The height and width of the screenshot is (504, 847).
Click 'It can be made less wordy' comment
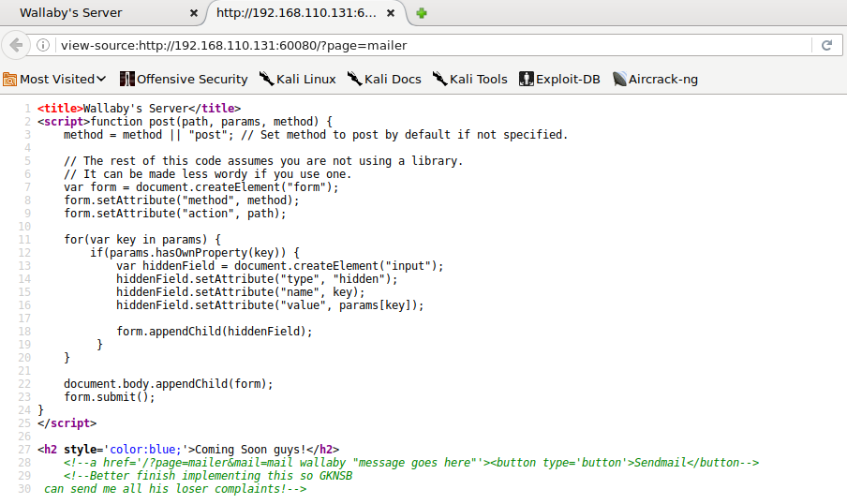point(207,174)
